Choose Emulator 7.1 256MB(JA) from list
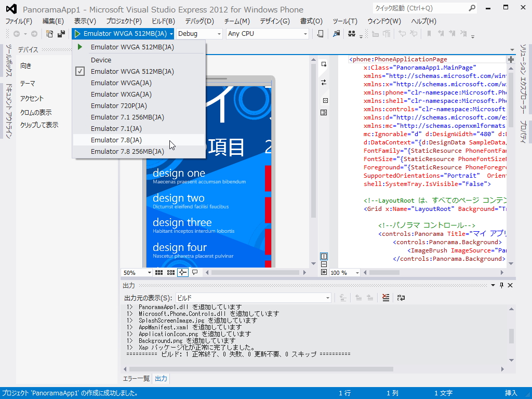Image resolution: width=532 pixels, height=399 pixels. (x=139, y=117)
